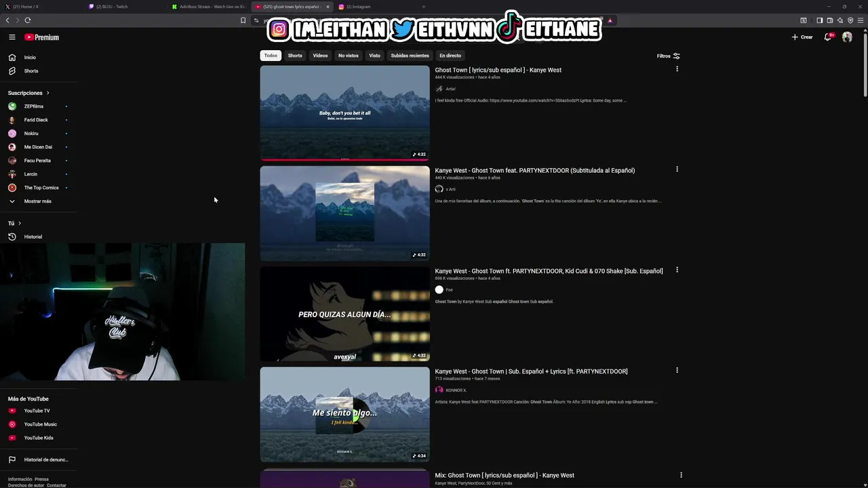Click the Crear plus button
This screenshot has width=868, height=488.
tap(802, 37)
